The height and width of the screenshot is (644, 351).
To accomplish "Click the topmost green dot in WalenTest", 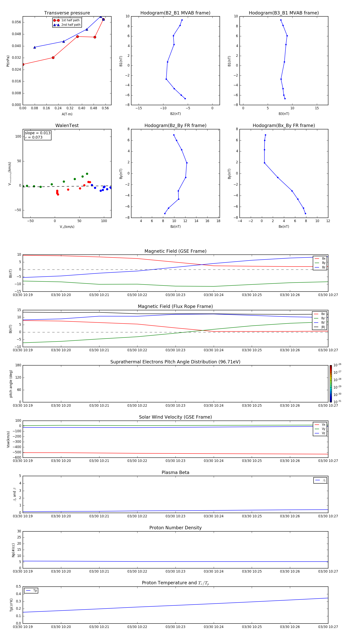I will pos(87,174).
